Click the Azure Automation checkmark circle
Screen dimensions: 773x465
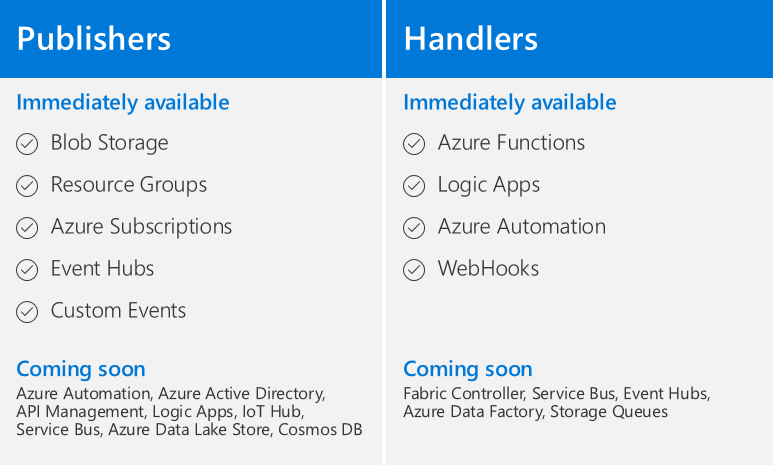tap(414, 228)
